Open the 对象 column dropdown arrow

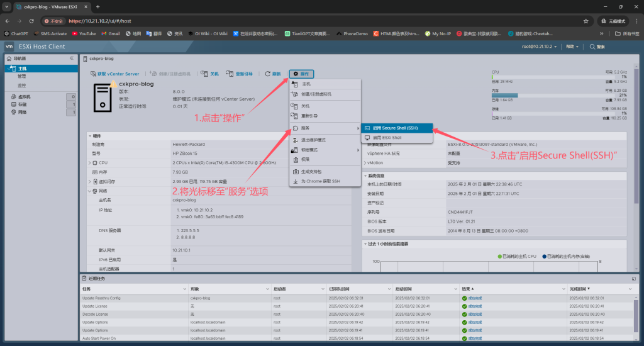pos(267,289)
